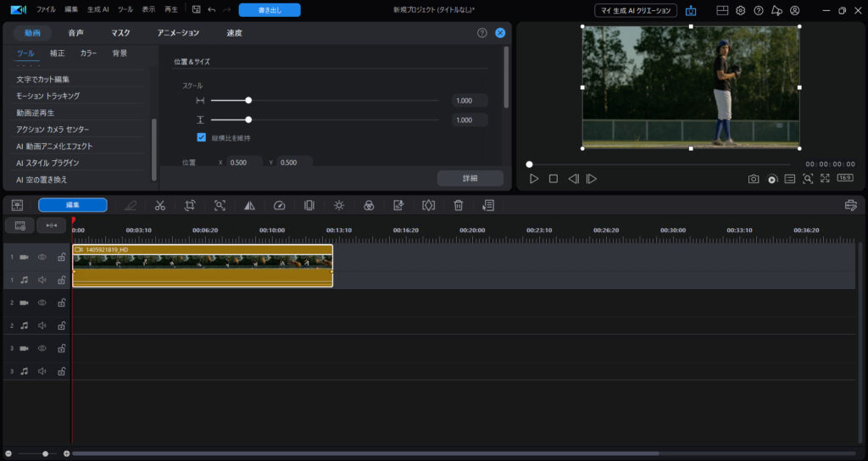The width and height of the screenshot is (868, 461).
Task: Click the trash icon to delete clip
Action: (x=458, y=205)
